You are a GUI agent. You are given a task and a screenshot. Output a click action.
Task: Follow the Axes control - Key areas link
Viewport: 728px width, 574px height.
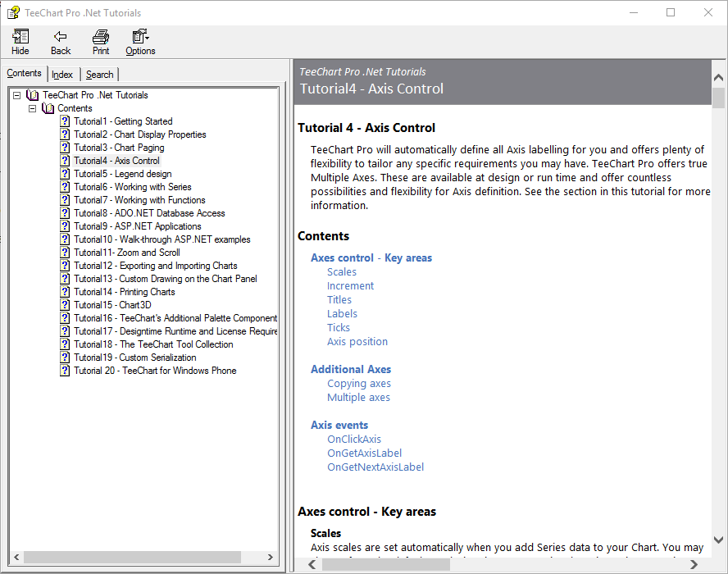pyautogui.click(x=371, y=257)
